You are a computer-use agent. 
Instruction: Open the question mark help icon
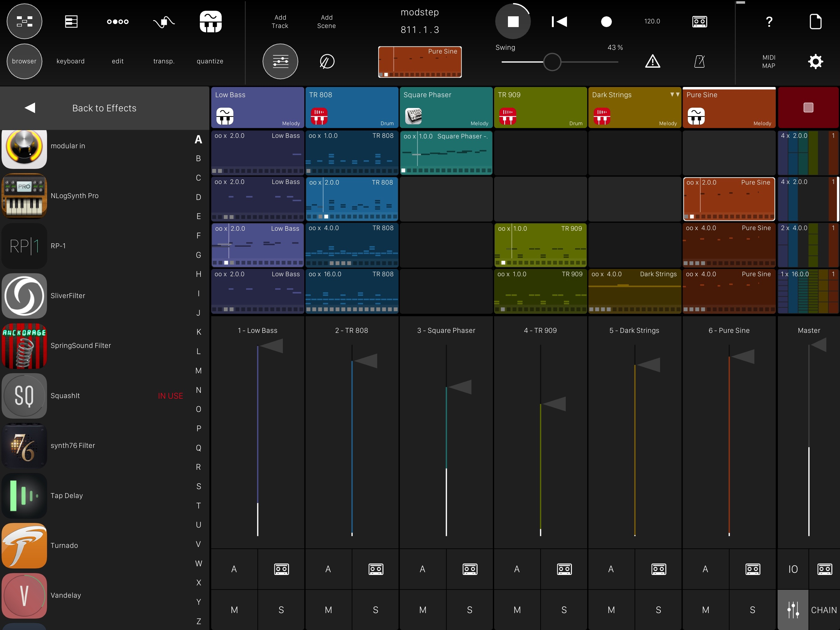point(769,22)
